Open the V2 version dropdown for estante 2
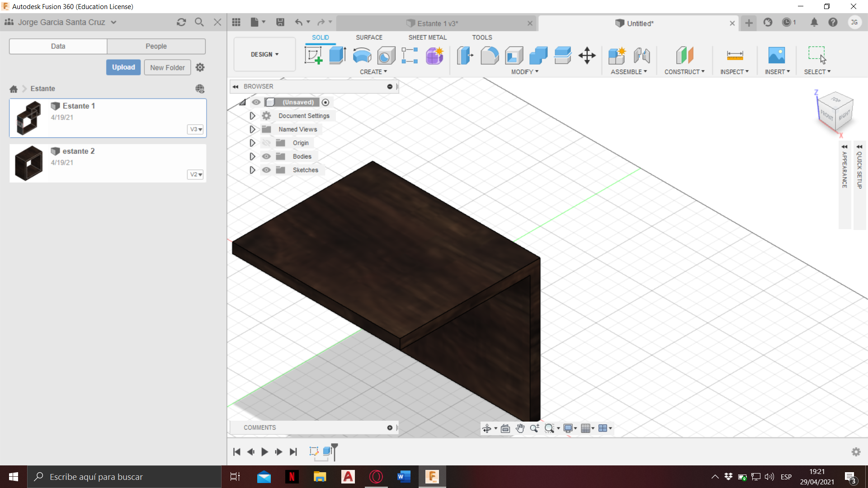 [195, 174]
